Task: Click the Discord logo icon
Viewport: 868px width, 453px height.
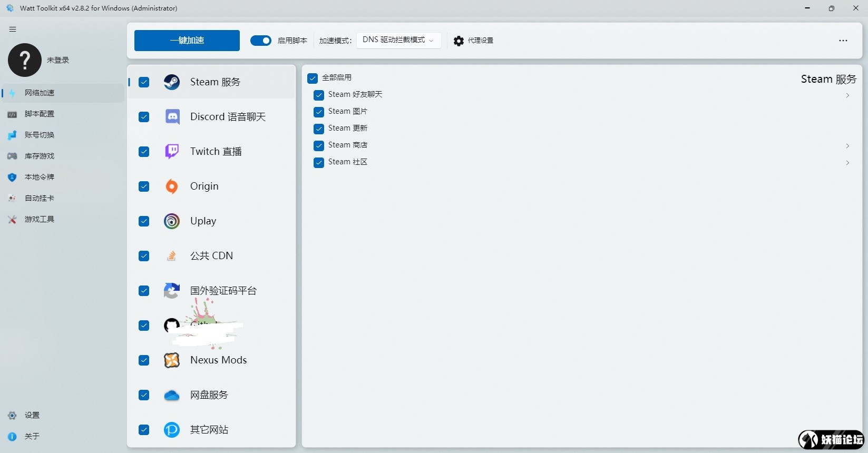Action: (x=172, y=116)
